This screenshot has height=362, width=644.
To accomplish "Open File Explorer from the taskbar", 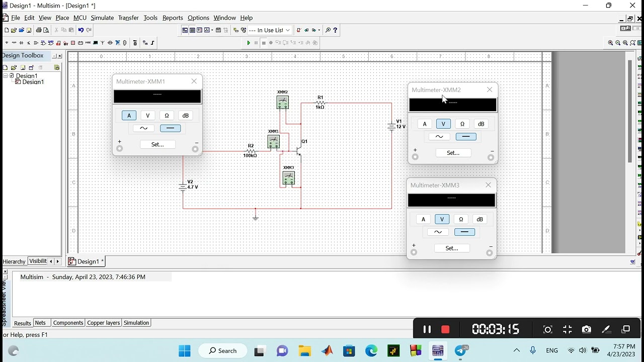I will point(304,351).
